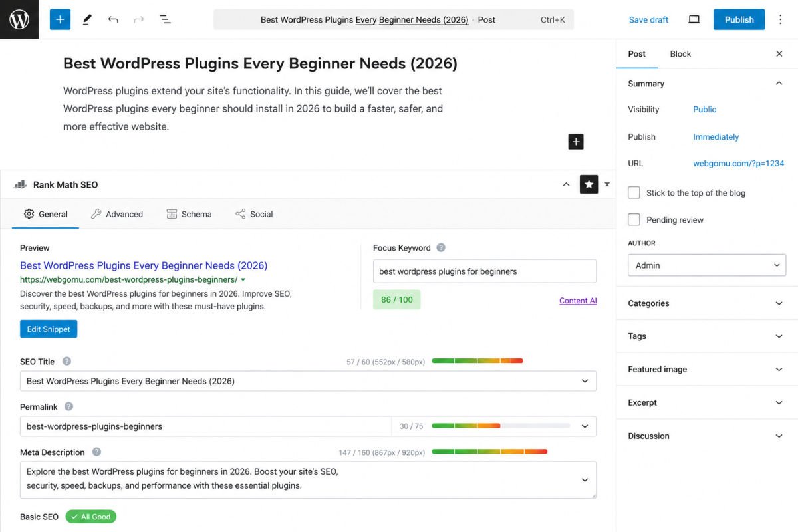The height and width of the screenshot is (532, 798).
Task: Check the Pending review box
Action: [x=634, y=219]
